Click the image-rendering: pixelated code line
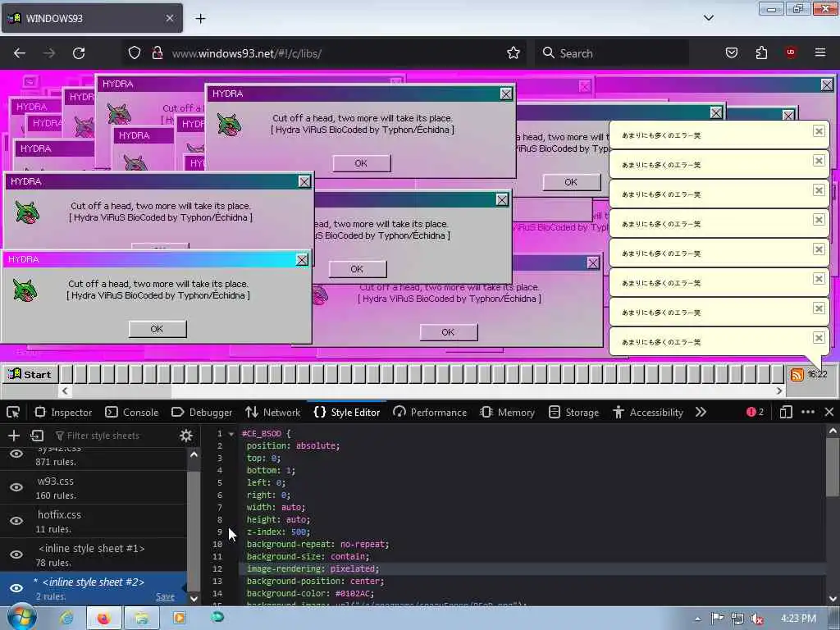The width and height of the screenshot is (840, 630). tap(313, 568)
